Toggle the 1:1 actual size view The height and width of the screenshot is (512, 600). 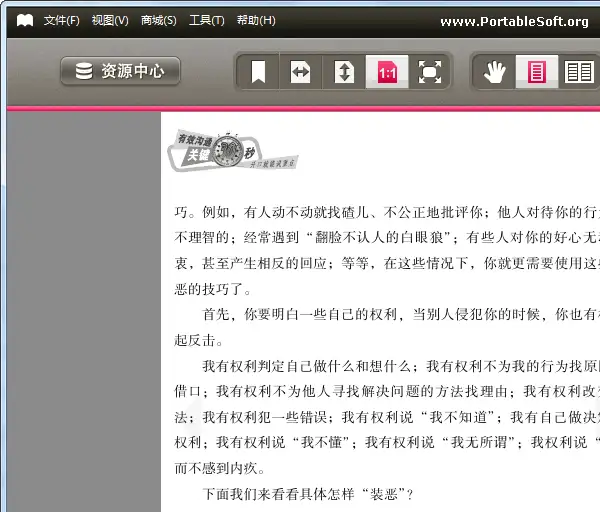click(387, 72)
